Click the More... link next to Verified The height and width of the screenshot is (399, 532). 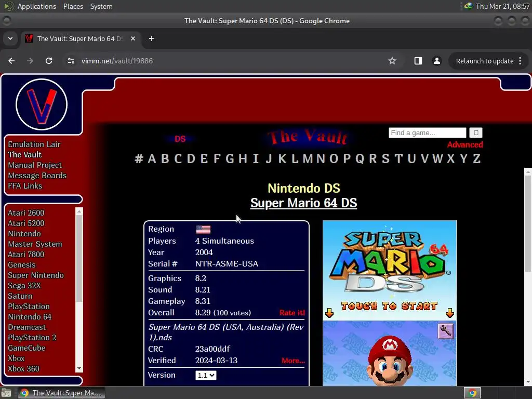pos(293,361)
